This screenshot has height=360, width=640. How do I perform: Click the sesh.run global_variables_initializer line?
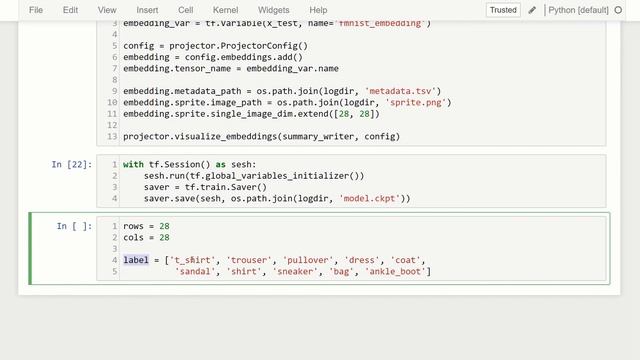(254, 176)
